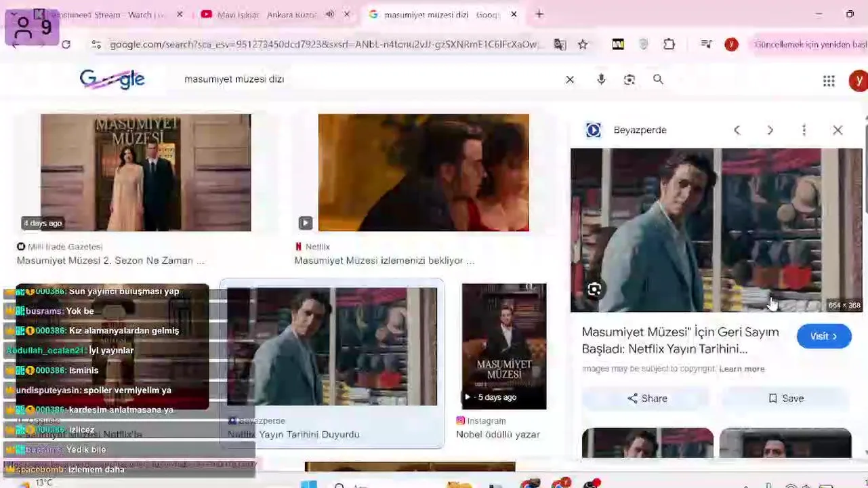Close the masumiyet müzesi dizi tab
Image resolution: width=868 pixels, height=488 pixels.
click(514, 14)
